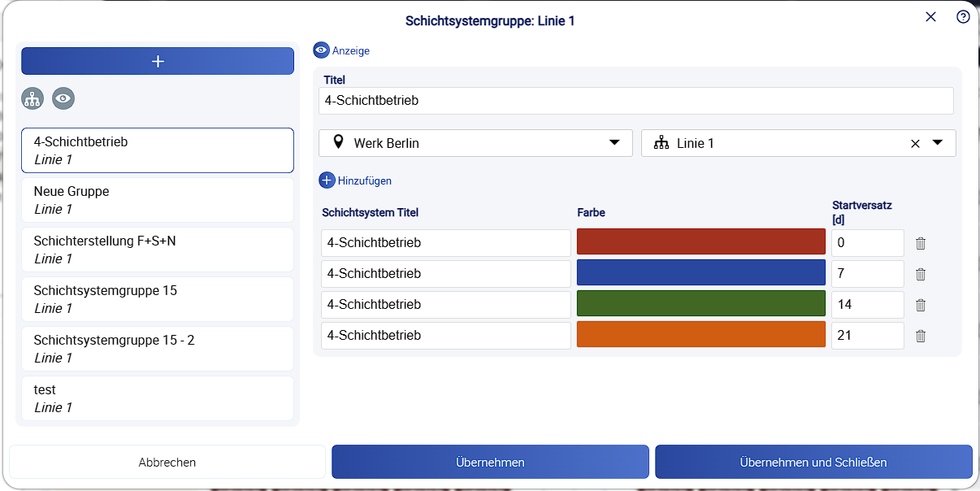
Task: Open the orange color swatch
Action: [x=701, y=336]
